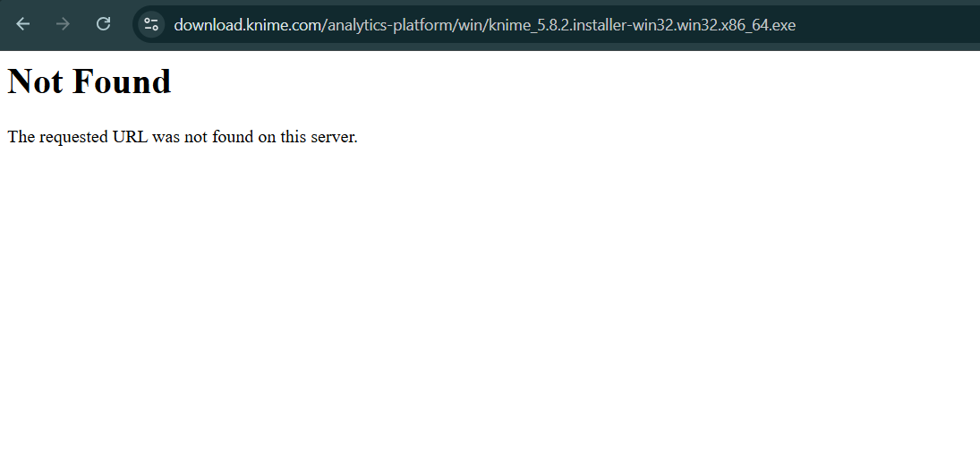Click the "x86_64" part of the URL
Image resolution: width=980 pixels, height=452 pixels.
coord(739,24)
